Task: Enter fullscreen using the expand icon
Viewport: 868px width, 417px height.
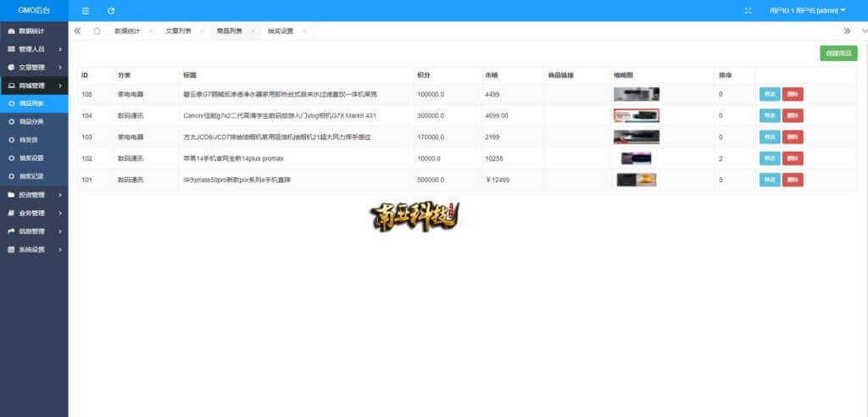Action: pyautogui.click(x=748, y=11)
